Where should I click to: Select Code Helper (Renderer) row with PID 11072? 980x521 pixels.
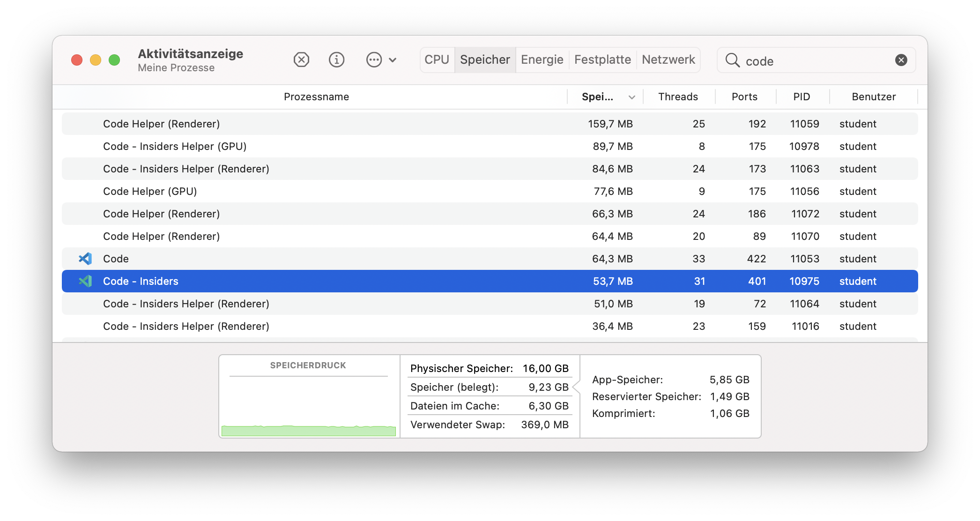coord(490,214)
